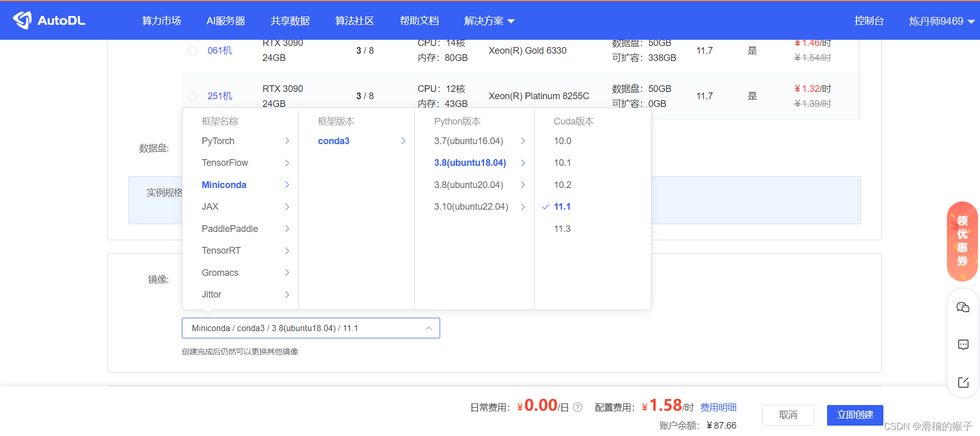Open 算力市场 in navigation bar
This screenshot has width=980, height=436.
coord(162,21)
